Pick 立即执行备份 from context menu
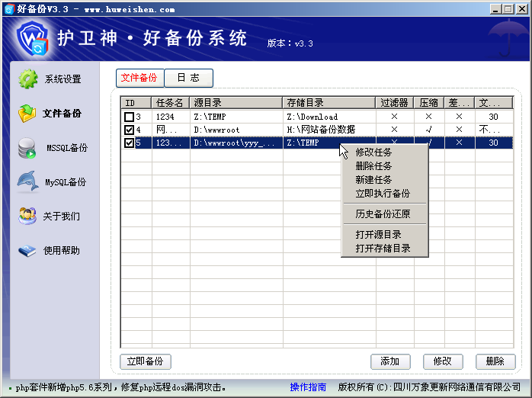Screen dimensions: 532x398 tap(383, 194)
